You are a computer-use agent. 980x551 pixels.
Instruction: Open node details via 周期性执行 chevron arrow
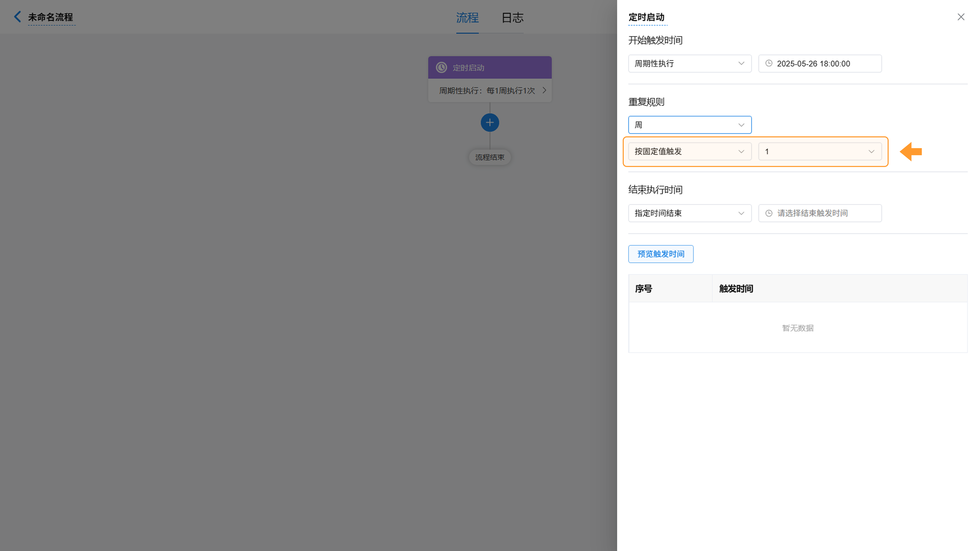tap(544, 90)
